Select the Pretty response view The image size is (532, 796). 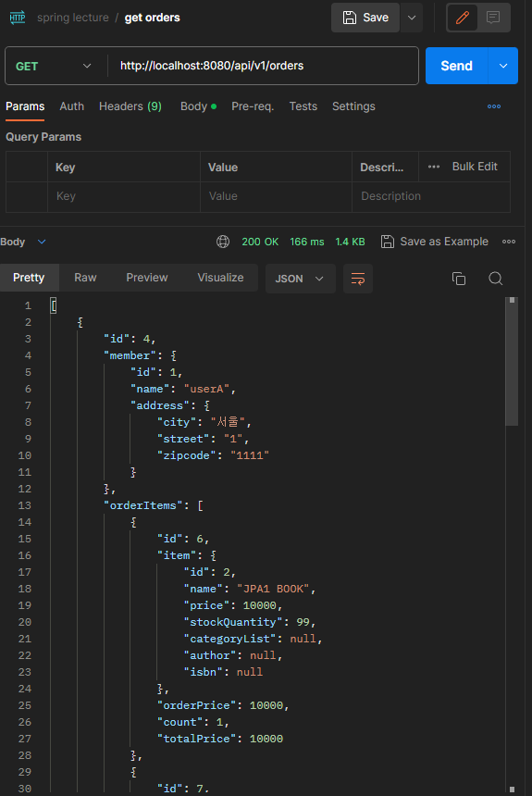point(29,278)
